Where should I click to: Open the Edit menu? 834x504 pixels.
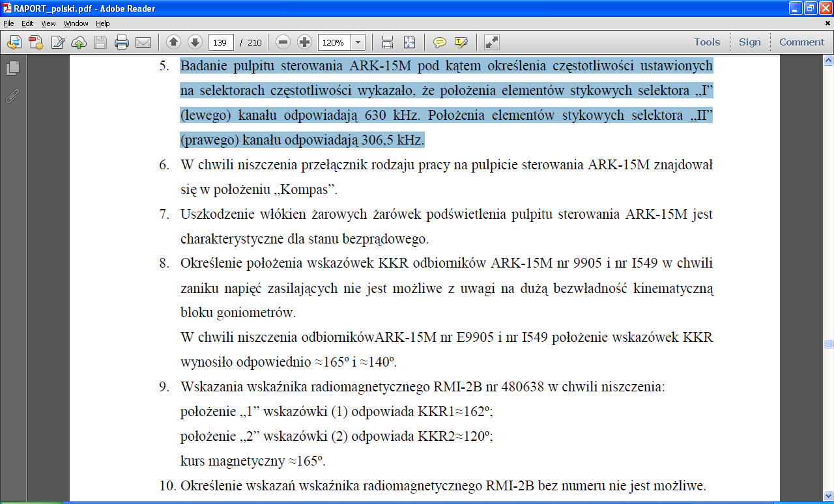click(x=27, y=23)
